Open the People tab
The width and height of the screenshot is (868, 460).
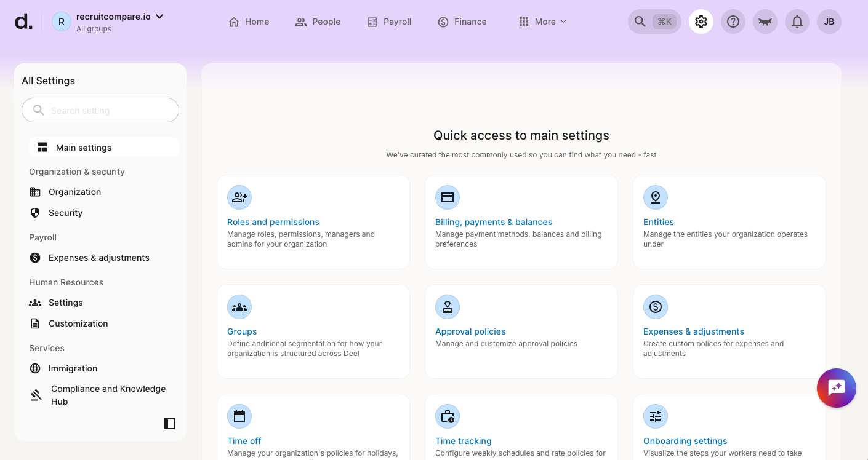[318, 22]
